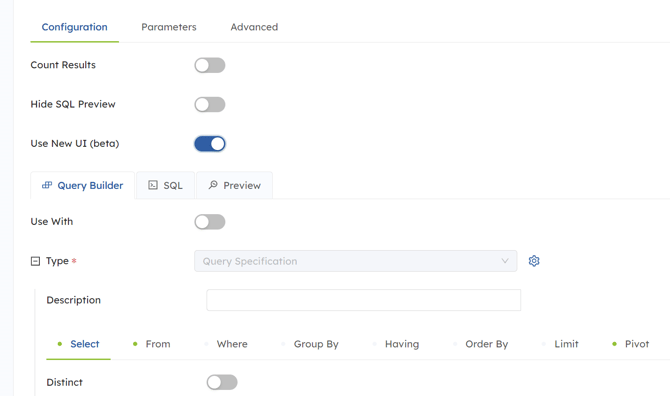The width and height of the screenshot is (670, 396).
Task: Turn on the Use With switch
Action: (x=210, y=222)
